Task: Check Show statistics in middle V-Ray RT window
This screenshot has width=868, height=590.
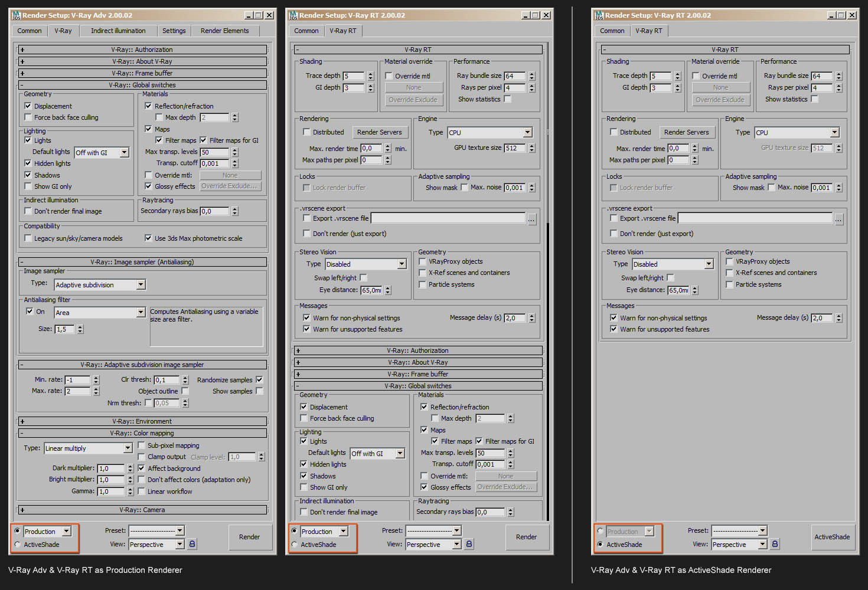Action: click(507, 99)
